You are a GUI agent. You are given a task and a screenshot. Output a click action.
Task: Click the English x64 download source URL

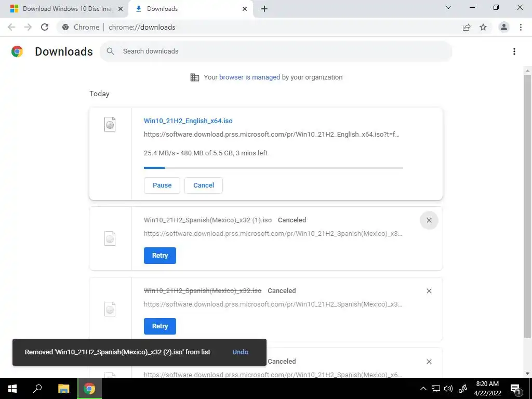(271, 135)
